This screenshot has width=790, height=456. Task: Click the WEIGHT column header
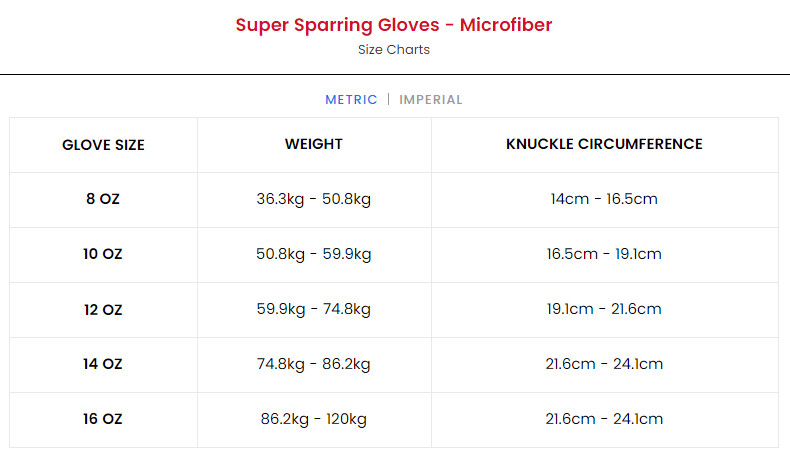(x=314, y=144)
